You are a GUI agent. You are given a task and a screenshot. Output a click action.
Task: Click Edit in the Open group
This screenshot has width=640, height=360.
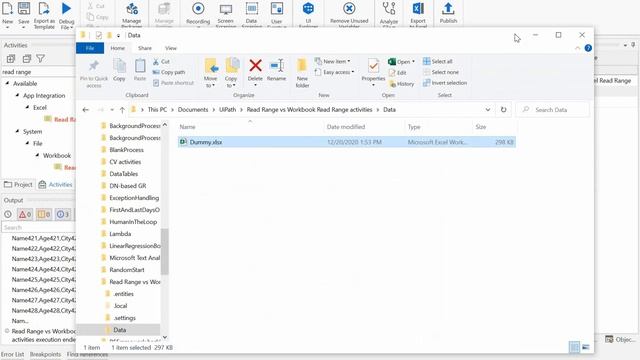[x=398, y=73]
